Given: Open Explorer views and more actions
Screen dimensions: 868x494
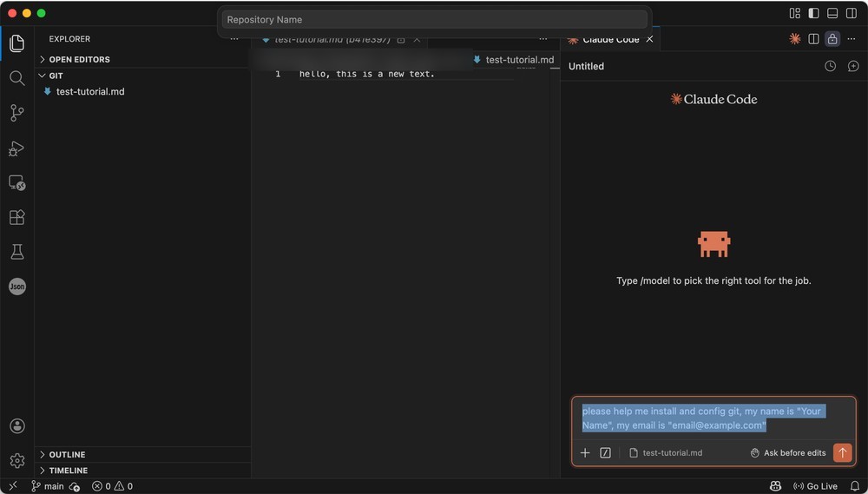Looking at the screenshot, I should click(x=234, y=39).
